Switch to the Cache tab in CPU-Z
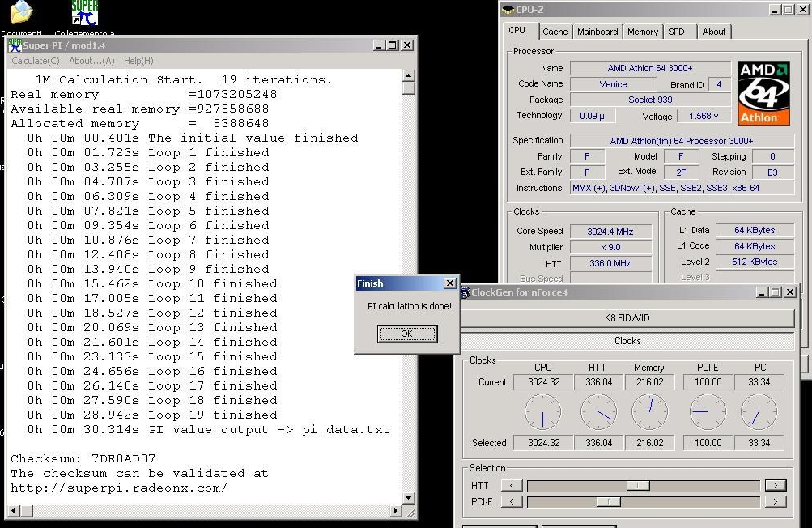The image size is (812, 528). (555, 32)
